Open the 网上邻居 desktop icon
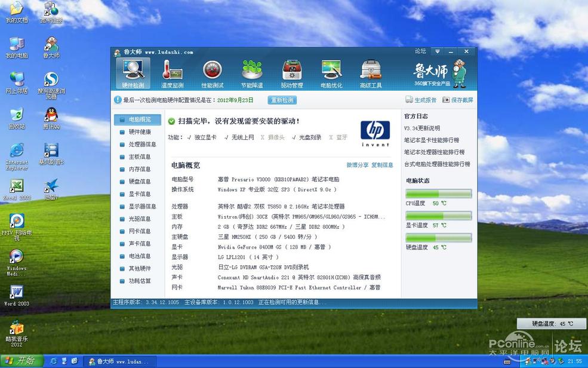This screenshot has height=368, width=588. pos(17,82)
